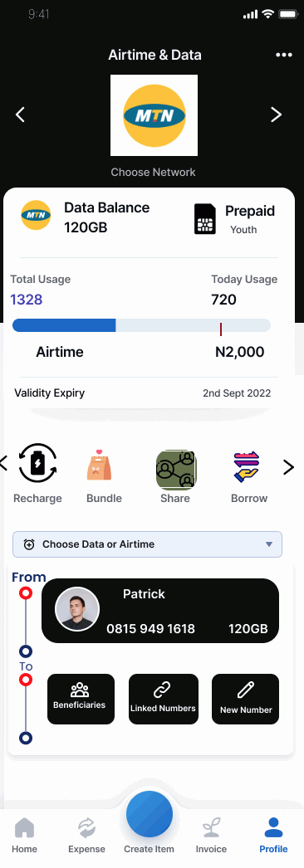
Task: Tap the Share data icon
Action: coord(176,470)
